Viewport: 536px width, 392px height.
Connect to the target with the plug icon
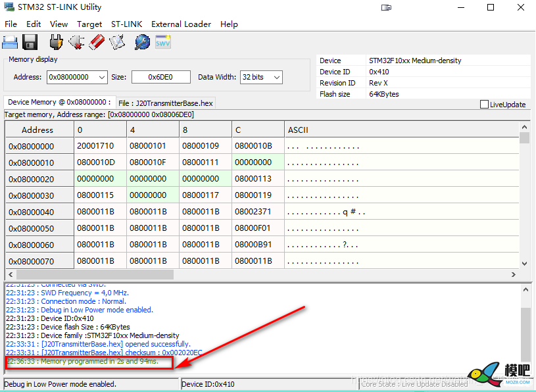click(x=56, y=42)
